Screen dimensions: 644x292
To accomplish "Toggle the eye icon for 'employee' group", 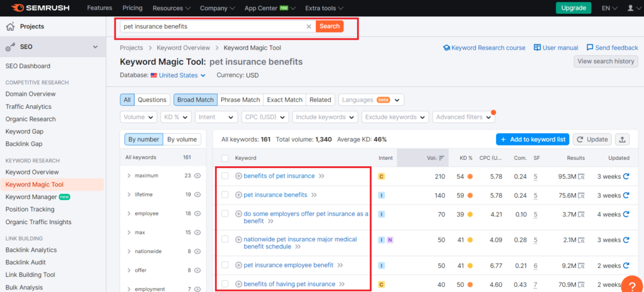I will (197, 213).
